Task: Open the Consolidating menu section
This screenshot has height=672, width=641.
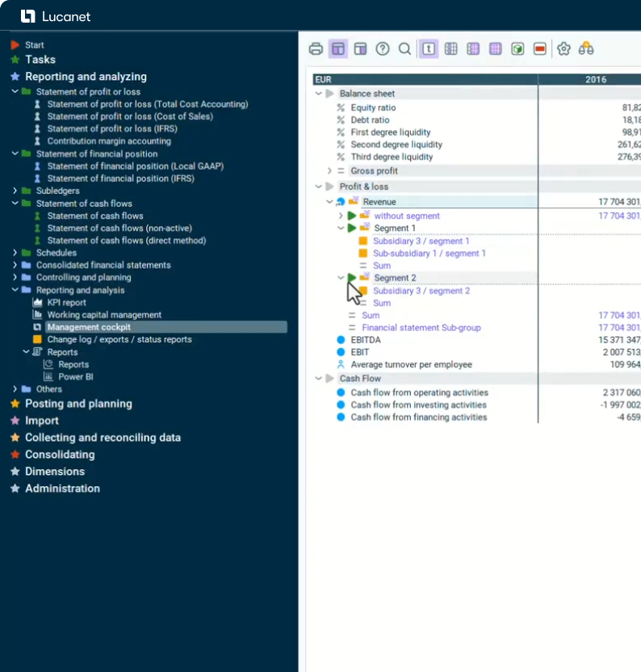Action: 60,455
